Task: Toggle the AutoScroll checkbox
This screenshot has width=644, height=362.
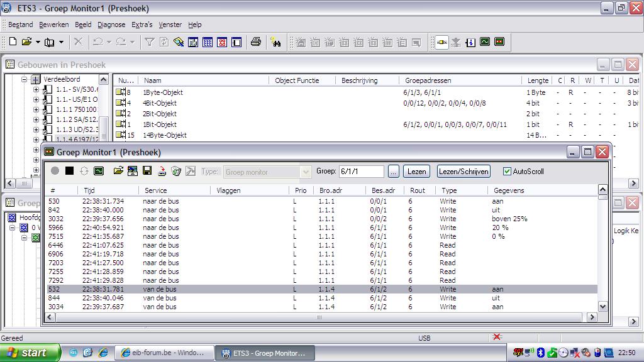Action: tap(508, 171)
